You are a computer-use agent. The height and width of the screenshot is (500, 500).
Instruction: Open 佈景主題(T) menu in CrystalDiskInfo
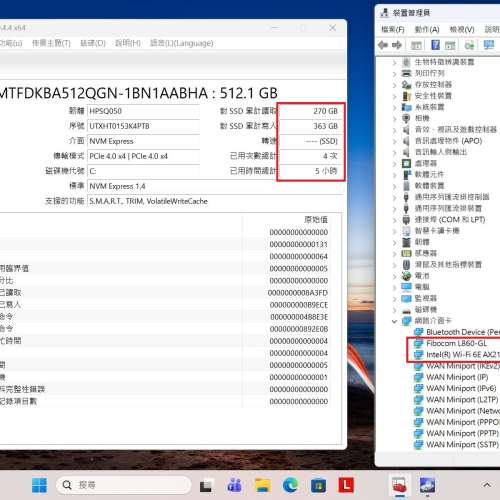(x=51, y=43)
